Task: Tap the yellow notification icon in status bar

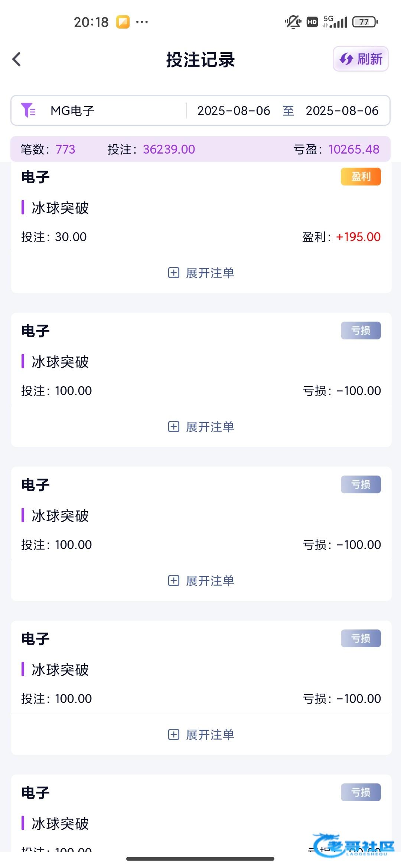Action: click(x=123, y=22)
